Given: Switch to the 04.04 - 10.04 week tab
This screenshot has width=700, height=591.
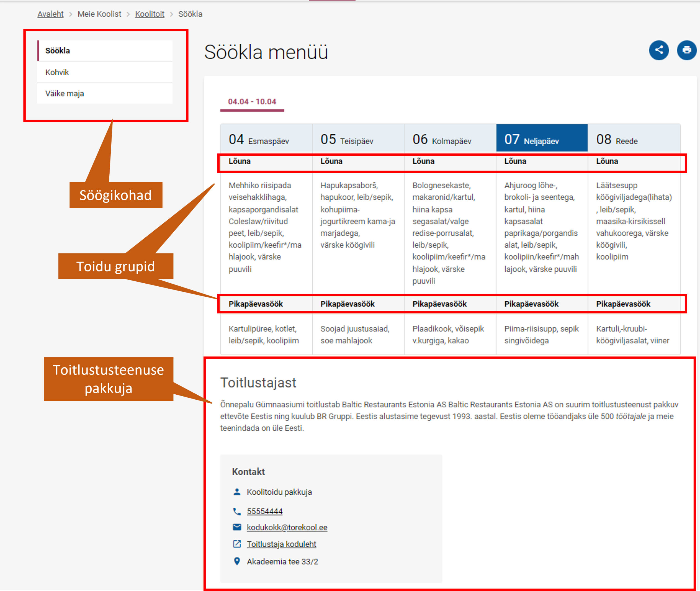Looking at the screenshot, I should [252, 102].
